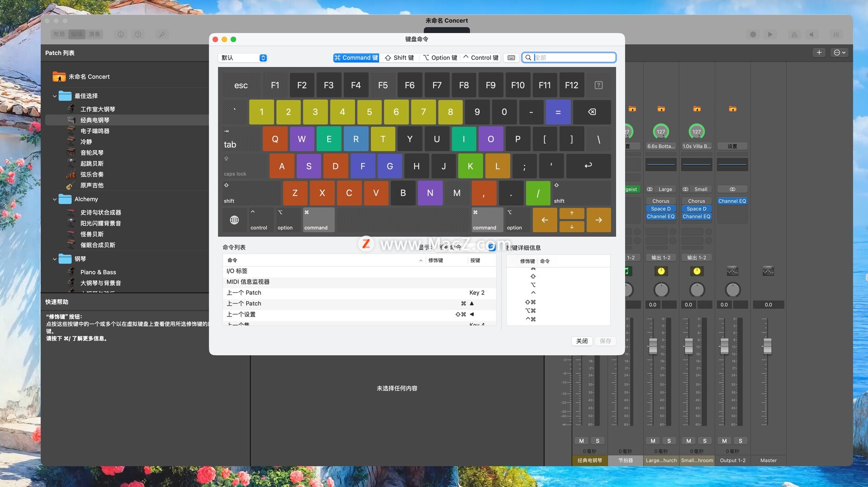Click the question mark key on the virtual keyboard
Image resolution: width=868 pixels, height=487 pixels.
tap(599, 85)
